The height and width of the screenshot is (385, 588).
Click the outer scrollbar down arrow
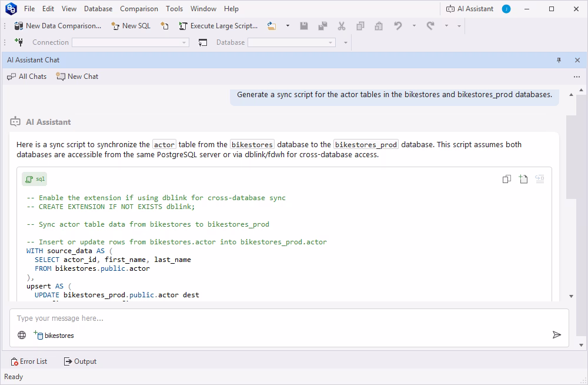click(582, 345)
